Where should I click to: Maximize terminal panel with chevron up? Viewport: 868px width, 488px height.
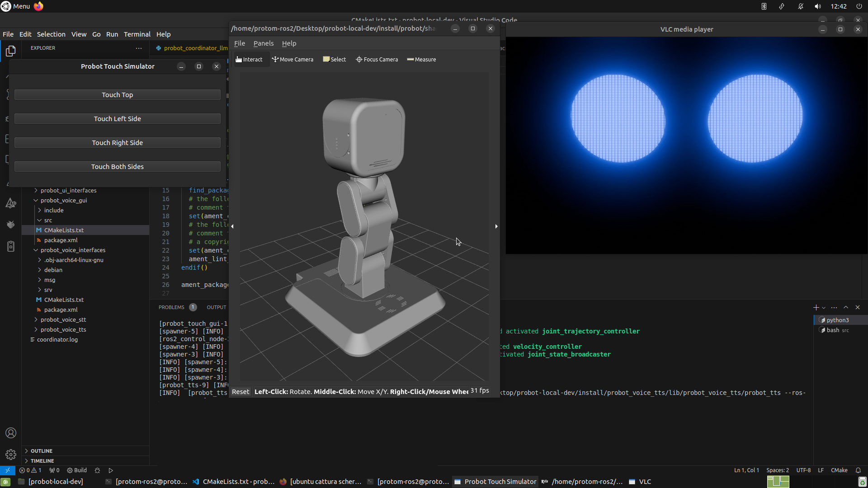coord(846,307)
